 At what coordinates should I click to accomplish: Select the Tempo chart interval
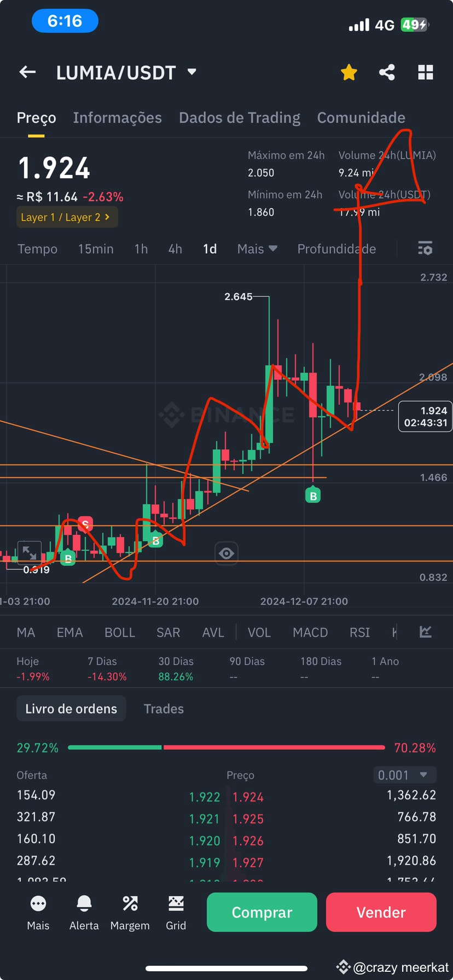37,249
